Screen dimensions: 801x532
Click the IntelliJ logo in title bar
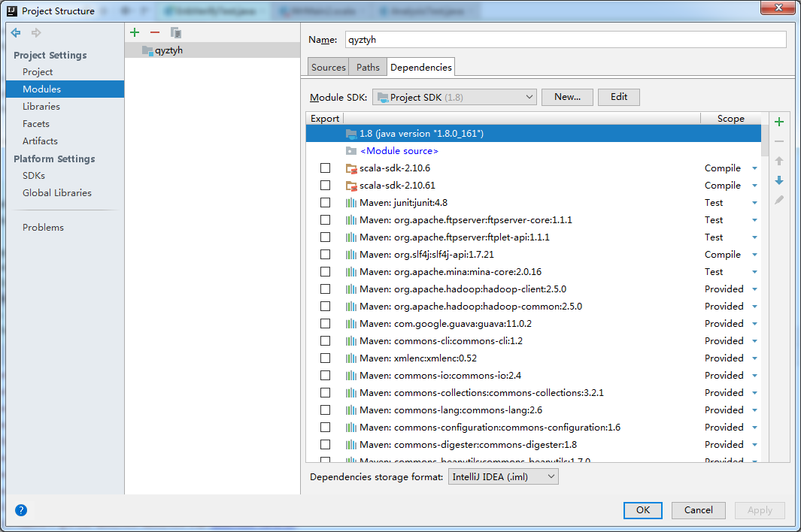[12, 11]
